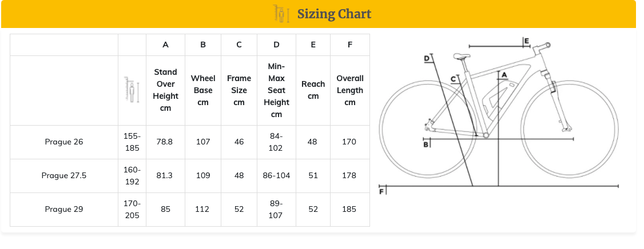Click the B wheelbase marker on the diagram
The image size is (644, 249).
click(x=426, y=144)
